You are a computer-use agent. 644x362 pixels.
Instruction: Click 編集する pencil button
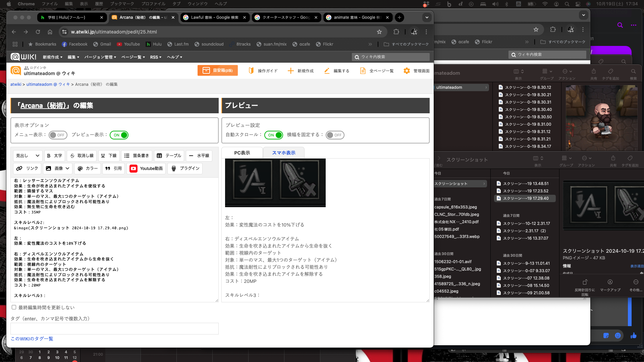point(337,71)
